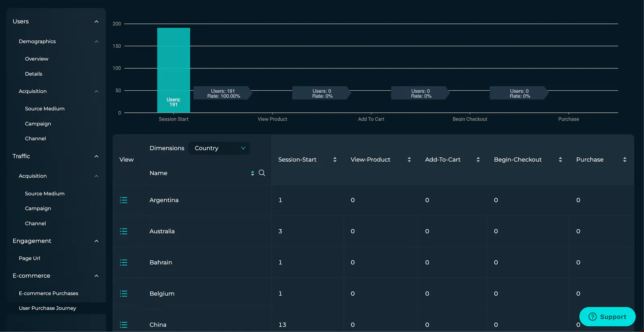The height and width of the screenshot is (332, 644).
Task: Open the view list icon for Argentina
Action: click(124, 200)
